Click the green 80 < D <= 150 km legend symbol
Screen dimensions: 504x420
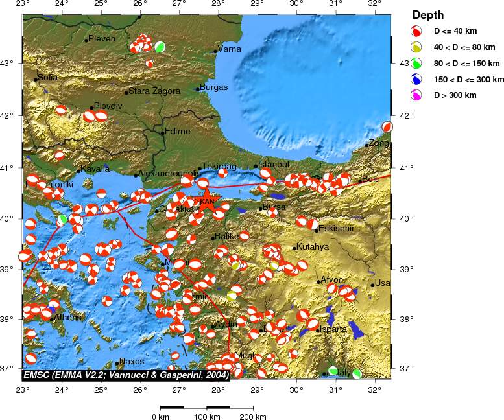tap(417, 63)
